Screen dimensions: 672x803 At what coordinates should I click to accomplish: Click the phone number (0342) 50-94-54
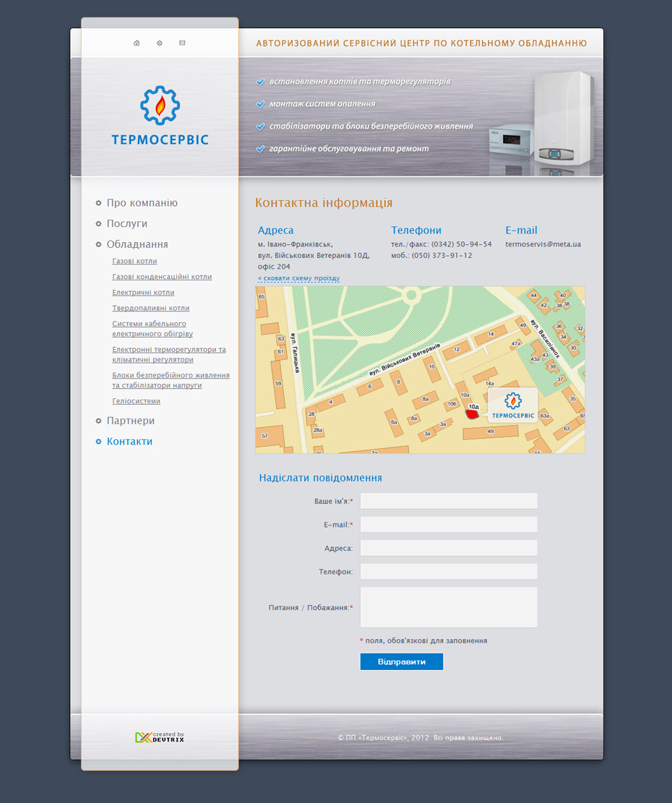coord(461,244)
